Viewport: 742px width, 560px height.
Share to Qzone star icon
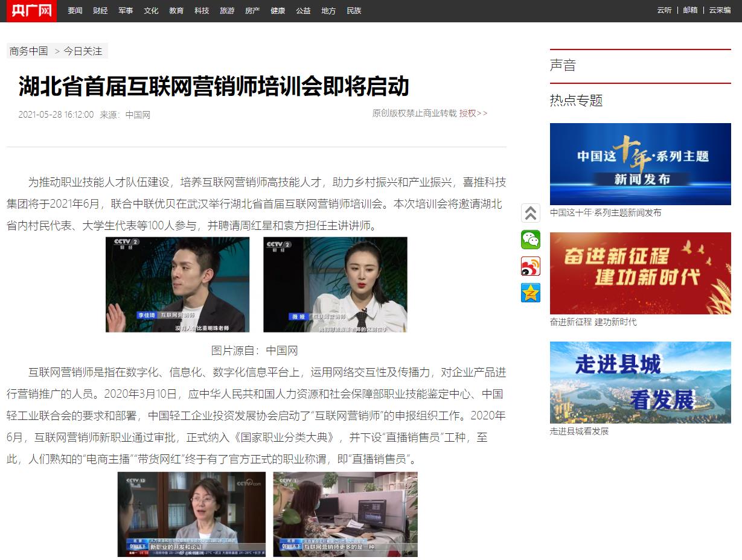click(x=531, y=293)
